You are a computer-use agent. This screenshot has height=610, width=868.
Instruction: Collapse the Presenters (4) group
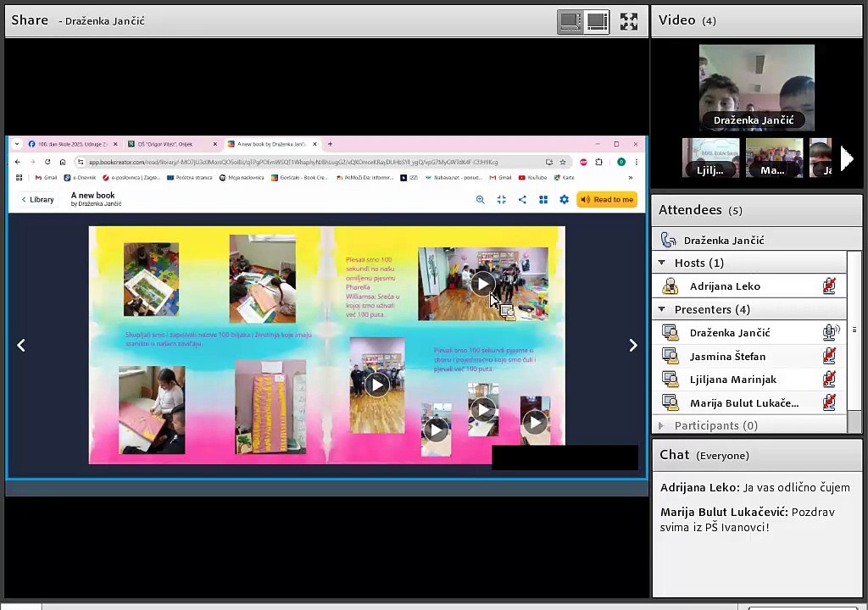pyautogui.click(x=662, y=309)
